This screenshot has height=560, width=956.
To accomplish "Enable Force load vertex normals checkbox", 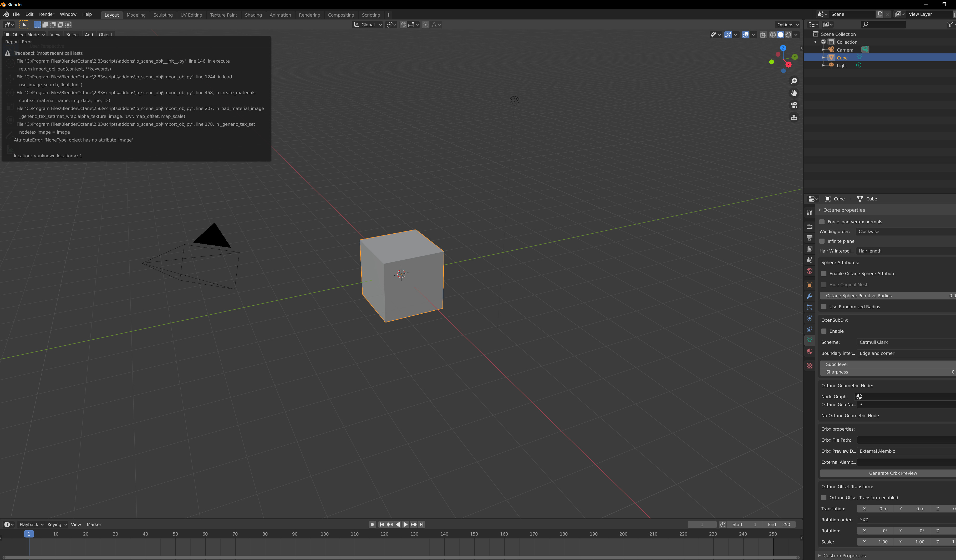I will (822, 222).
